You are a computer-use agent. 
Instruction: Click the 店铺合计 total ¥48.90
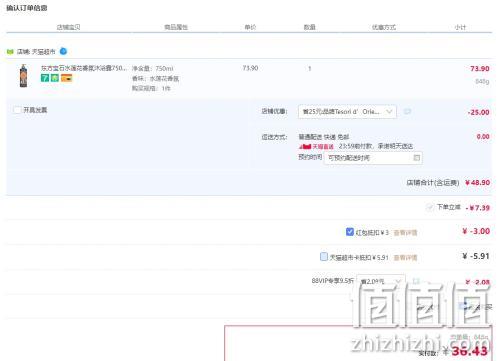[477, 183]
